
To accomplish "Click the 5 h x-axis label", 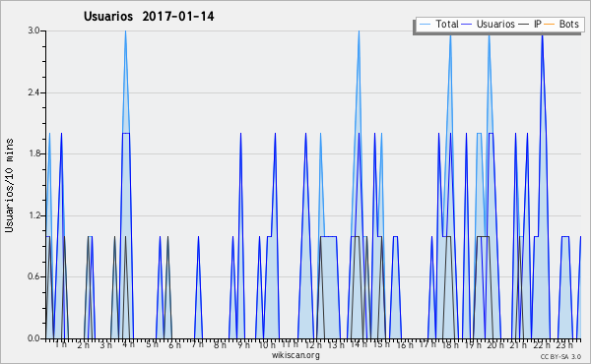I will pyautogui.click(x=152, y=344).
